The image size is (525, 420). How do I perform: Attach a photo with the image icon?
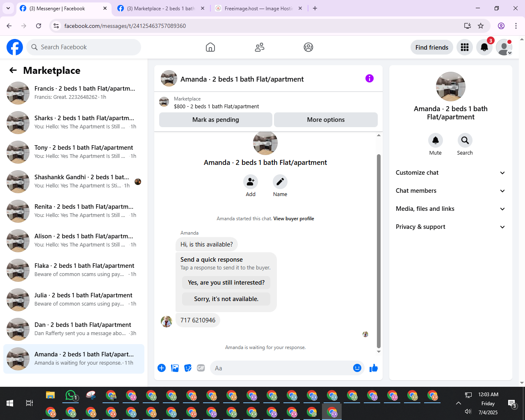pyautogui.click(x=175, y=368)
